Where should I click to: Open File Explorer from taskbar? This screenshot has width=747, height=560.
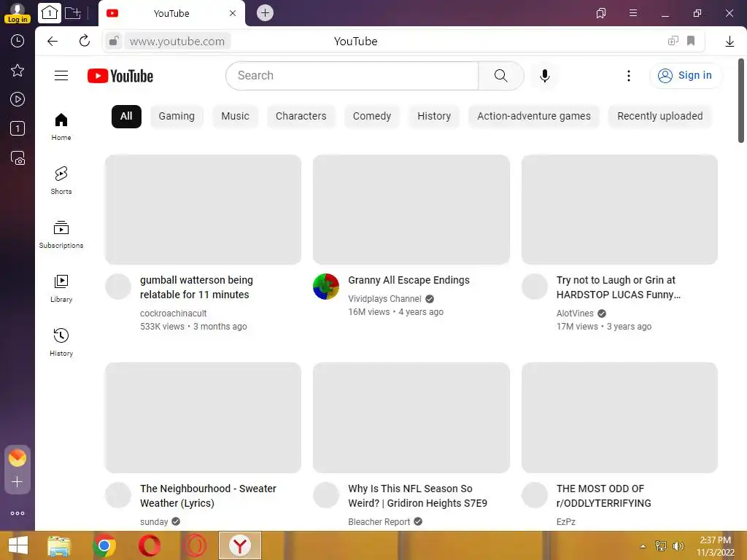(59, 545)
